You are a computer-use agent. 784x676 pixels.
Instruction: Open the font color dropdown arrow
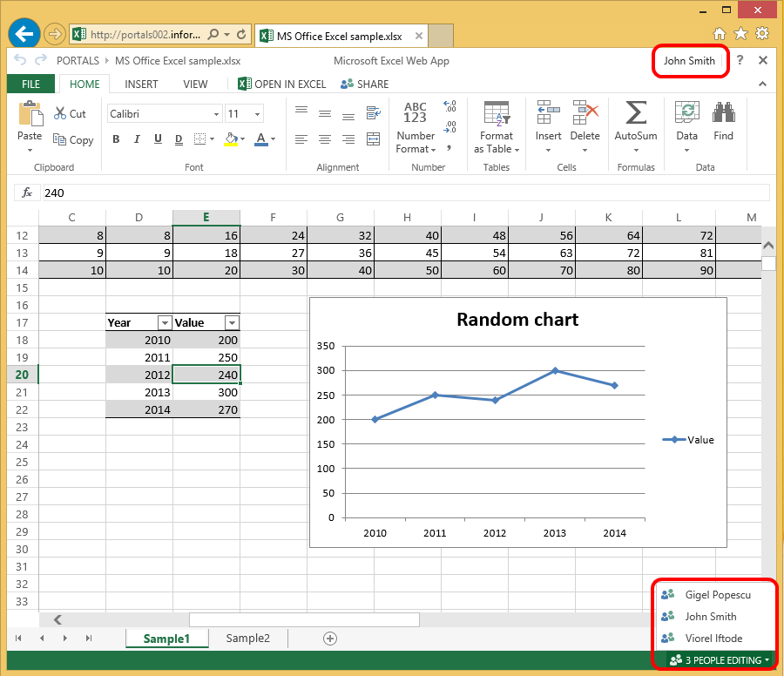click(273, 139)
